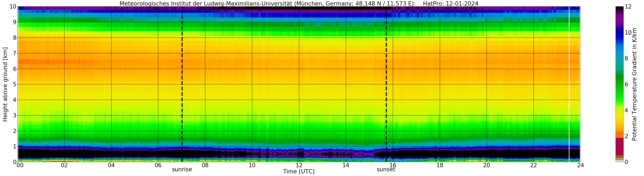Click the colorbar tick label "6"

[626, 85]
